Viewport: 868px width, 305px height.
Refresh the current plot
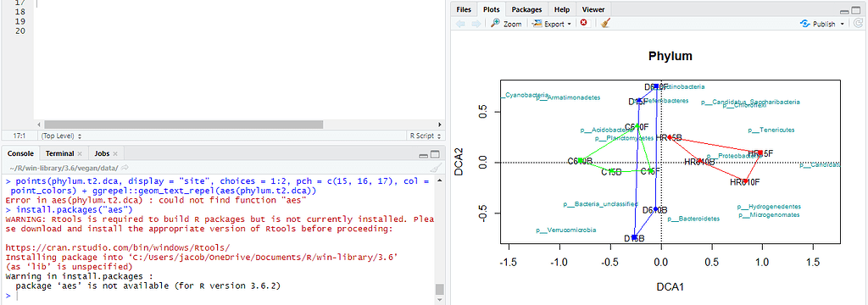(x=858, y=24)
